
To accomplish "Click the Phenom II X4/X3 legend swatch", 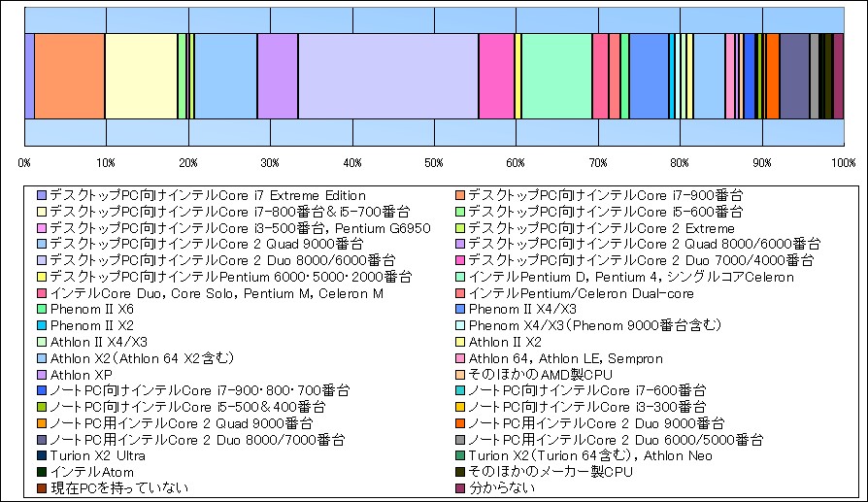I will point(460,310).
